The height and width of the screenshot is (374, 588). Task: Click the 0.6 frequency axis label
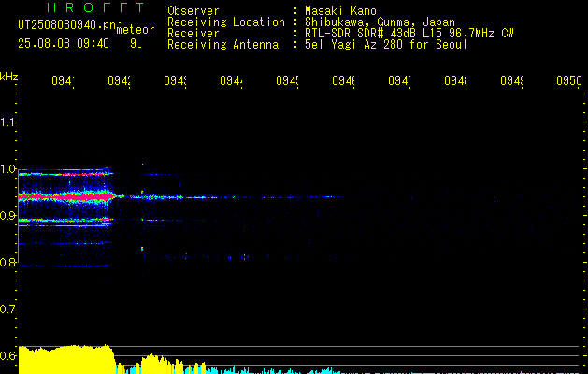tap(7, 355)
